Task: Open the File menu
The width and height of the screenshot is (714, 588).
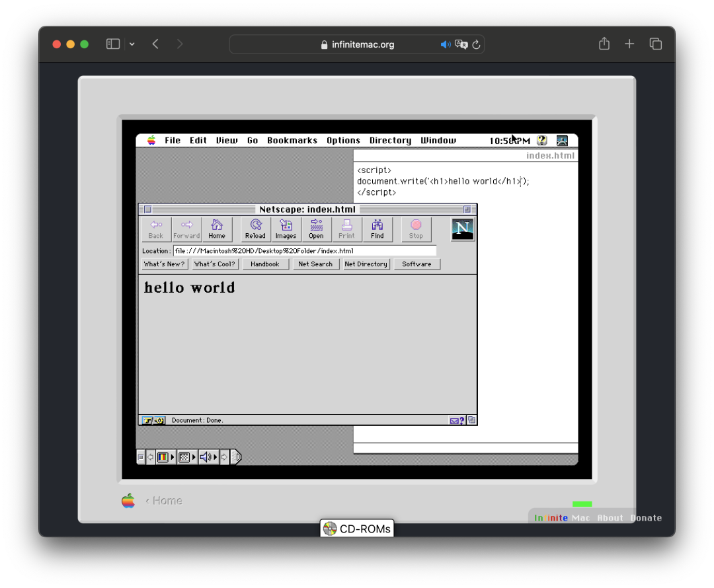Action: 173,140
